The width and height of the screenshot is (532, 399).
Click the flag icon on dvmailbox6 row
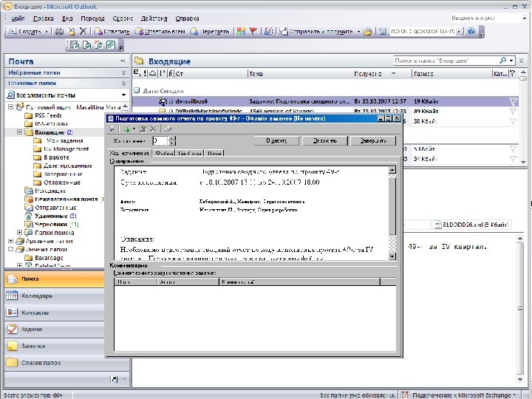click(513, 101)
